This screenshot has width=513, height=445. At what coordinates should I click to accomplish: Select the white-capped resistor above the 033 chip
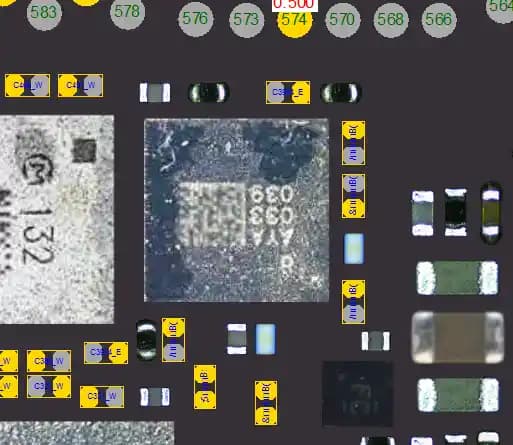(155, 92)
